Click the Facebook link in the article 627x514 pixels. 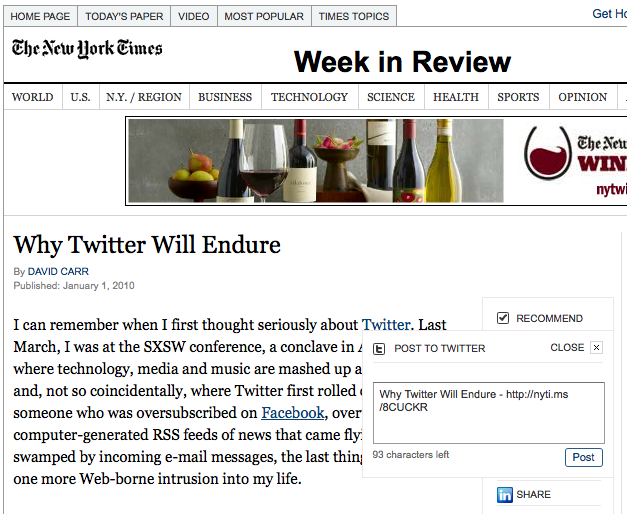(292, 412)
